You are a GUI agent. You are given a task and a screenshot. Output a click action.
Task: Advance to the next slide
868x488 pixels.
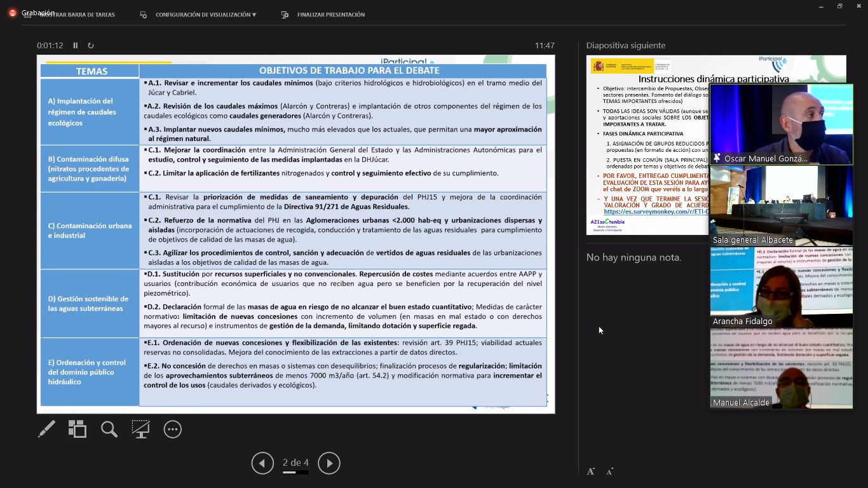pyautogui.click(x=329, y=463)
